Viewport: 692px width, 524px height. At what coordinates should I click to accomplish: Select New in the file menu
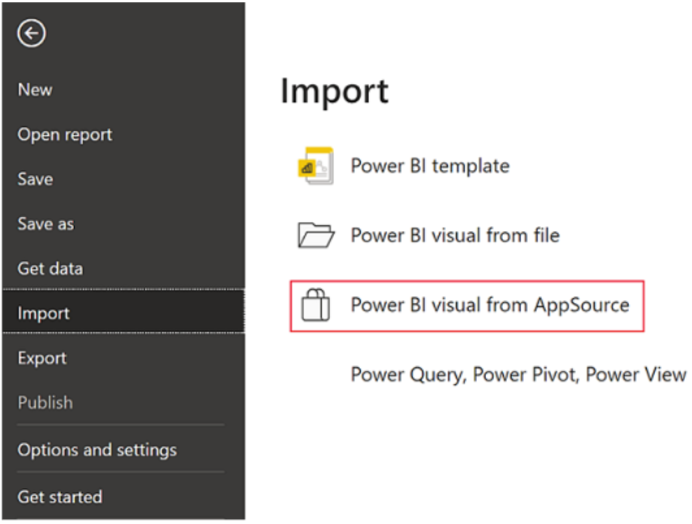35,90
